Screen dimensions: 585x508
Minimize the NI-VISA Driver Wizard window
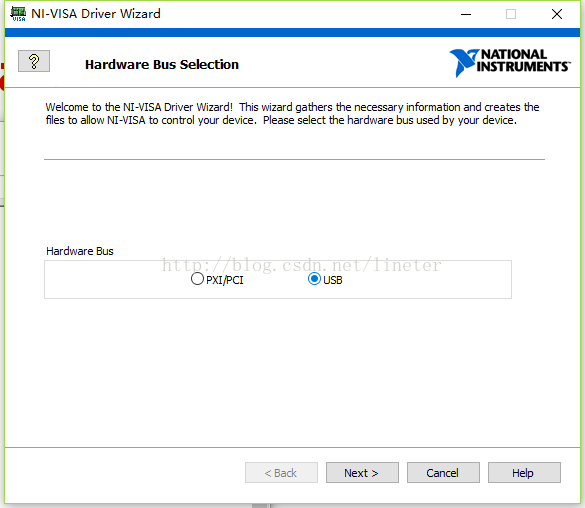tap(466, 14)
